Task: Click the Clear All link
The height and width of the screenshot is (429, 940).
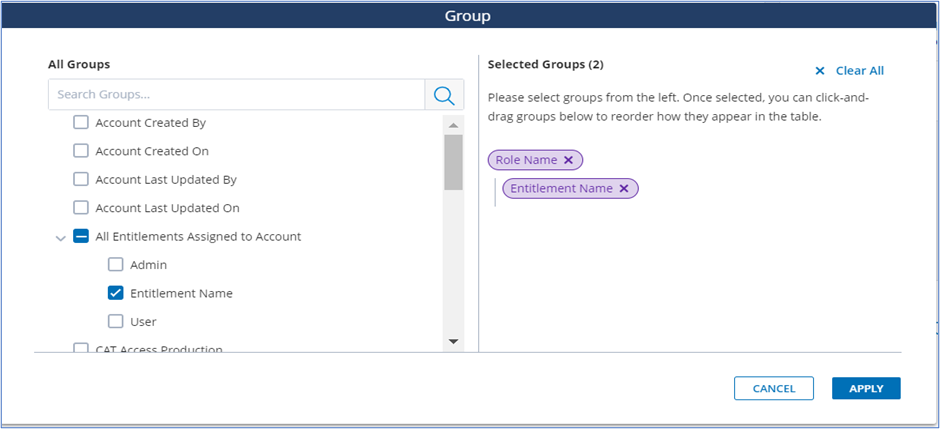Action: (859, 71)
